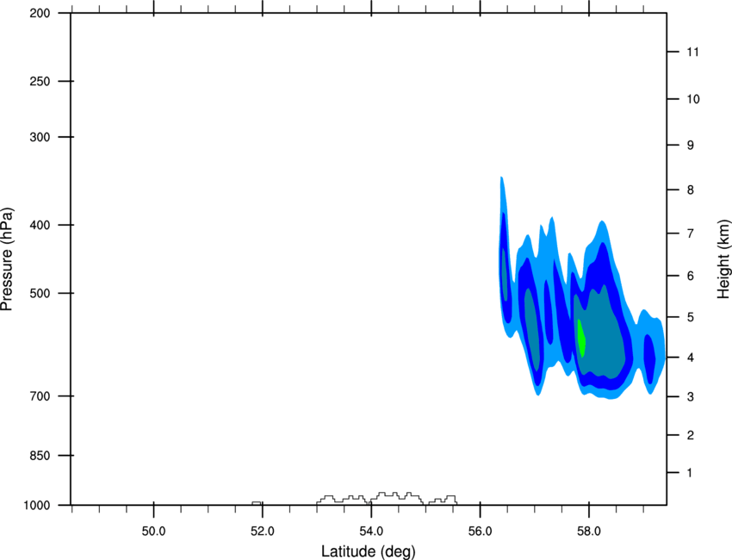Pick the 1 km height label
The width and height of the screenshot is (732, 560).
(691, 473)
